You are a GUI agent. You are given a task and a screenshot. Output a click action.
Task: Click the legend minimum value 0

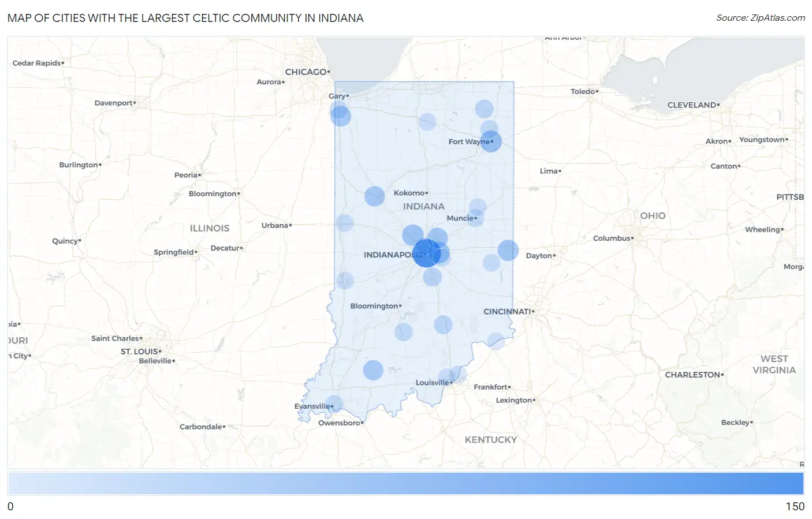pos(10,506)
